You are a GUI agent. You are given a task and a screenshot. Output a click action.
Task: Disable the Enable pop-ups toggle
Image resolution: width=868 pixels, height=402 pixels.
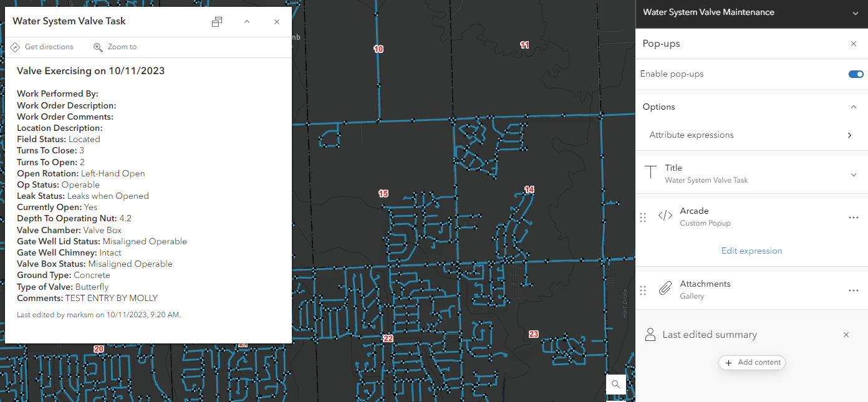click(x=856, y=74)
